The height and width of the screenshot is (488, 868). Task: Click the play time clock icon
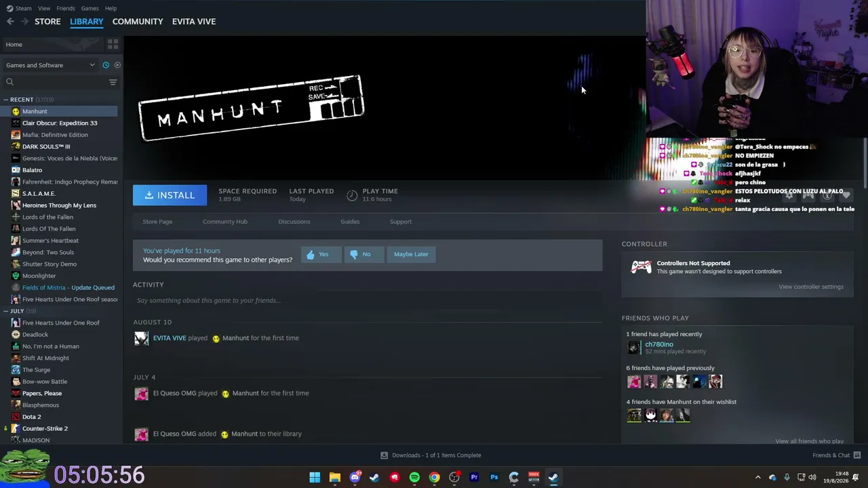coord(352,195)
